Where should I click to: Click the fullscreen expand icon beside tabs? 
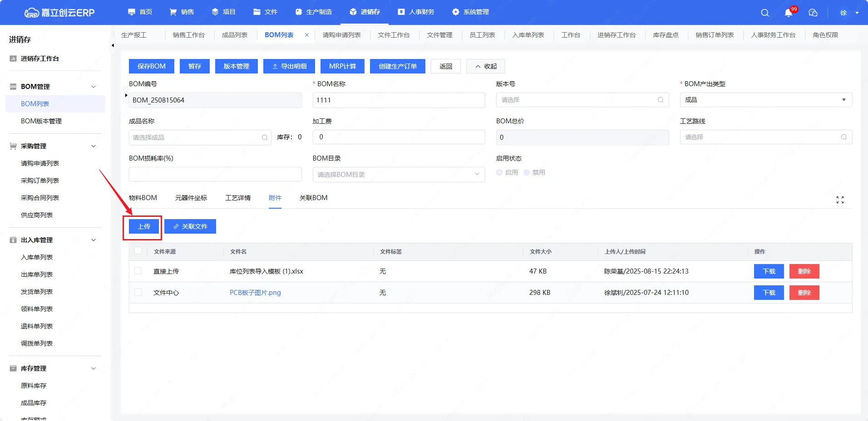point(840,200)
